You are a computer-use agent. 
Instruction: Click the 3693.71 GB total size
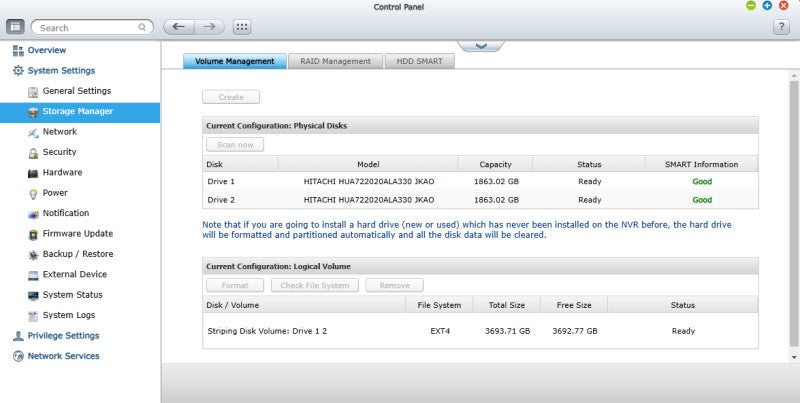tap(507, 331)
